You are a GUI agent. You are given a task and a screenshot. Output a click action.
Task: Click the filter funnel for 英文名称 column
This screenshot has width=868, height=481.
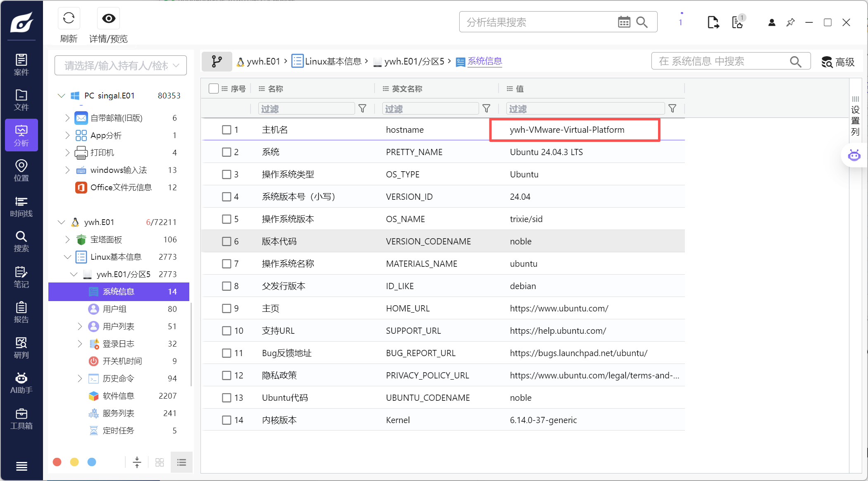point(486,108)
